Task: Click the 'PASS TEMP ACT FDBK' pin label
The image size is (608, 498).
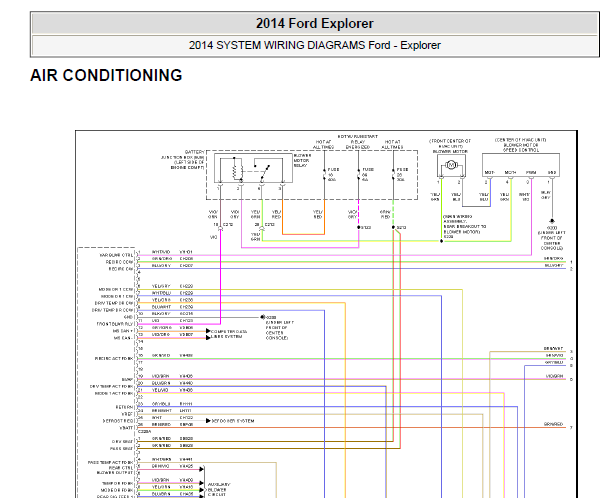Action: [111, 463]
